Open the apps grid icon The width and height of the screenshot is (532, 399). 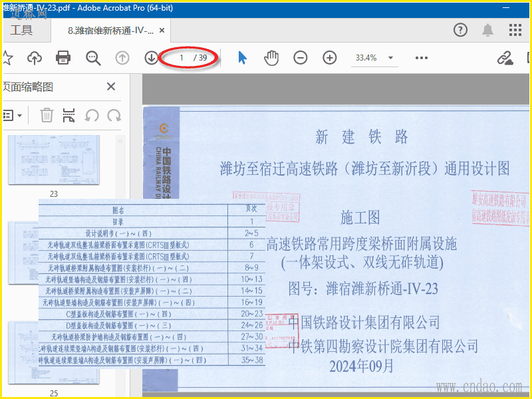pos(515,30)
